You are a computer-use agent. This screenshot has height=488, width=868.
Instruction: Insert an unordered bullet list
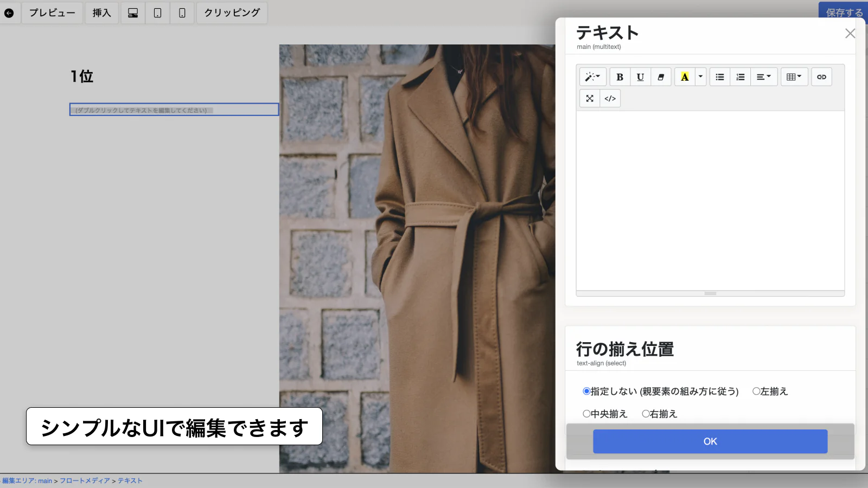[720, 77]
